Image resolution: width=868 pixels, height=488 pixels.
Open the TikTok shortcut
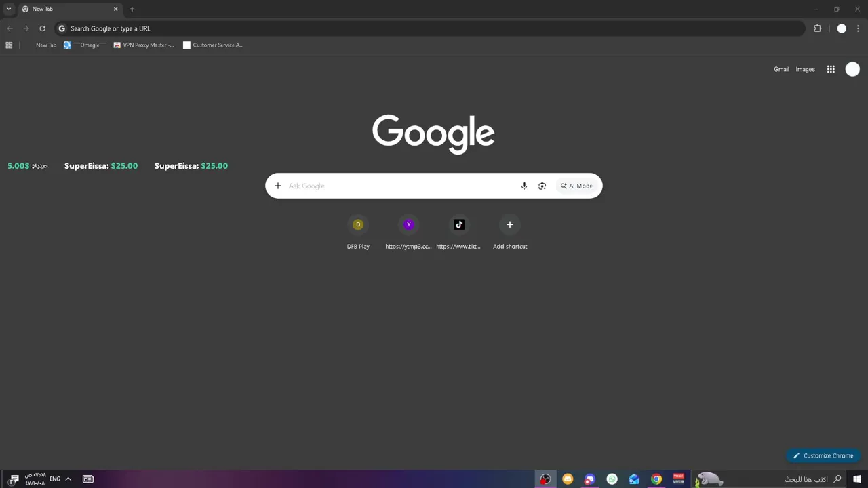[x=458, y=233]
